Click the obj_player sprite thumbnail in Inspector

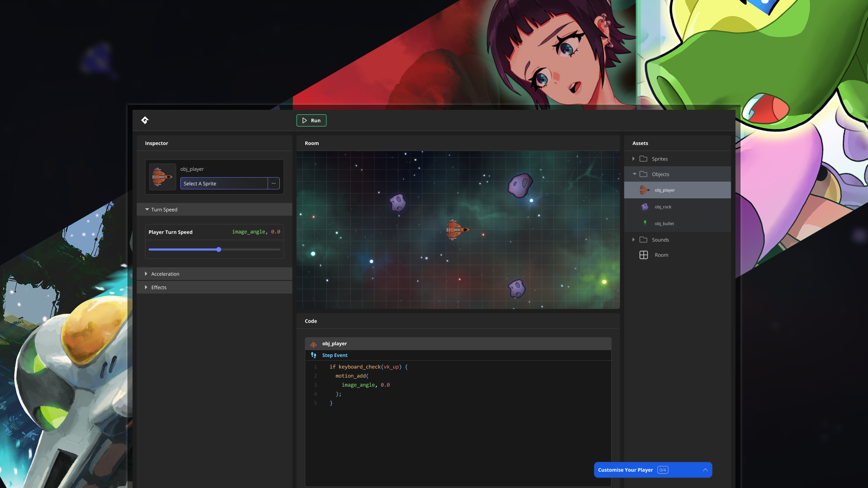click(162, 177)
